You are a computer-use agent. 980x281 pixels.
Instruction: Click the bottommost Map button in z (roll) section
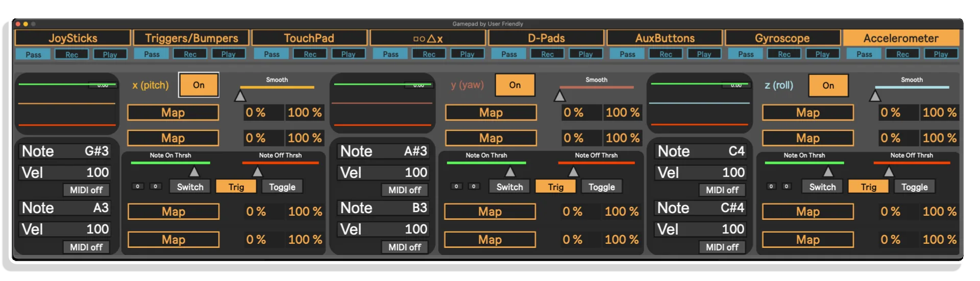point(808,240)
